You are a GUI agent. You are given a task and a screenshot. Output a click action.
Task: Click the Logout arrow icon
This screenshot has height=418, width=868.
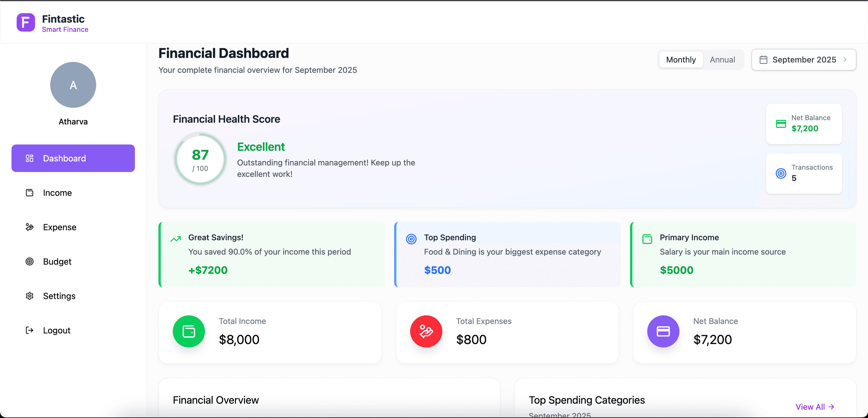coord(30,330)
